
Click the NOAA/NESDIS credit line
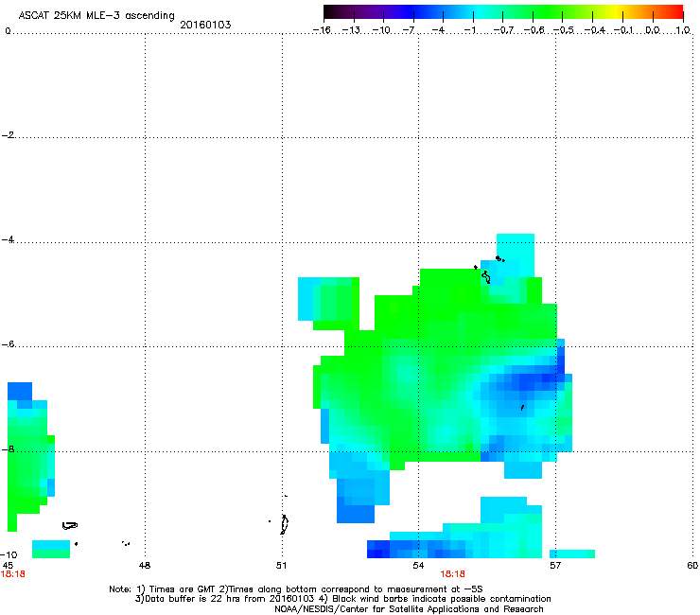409,609
